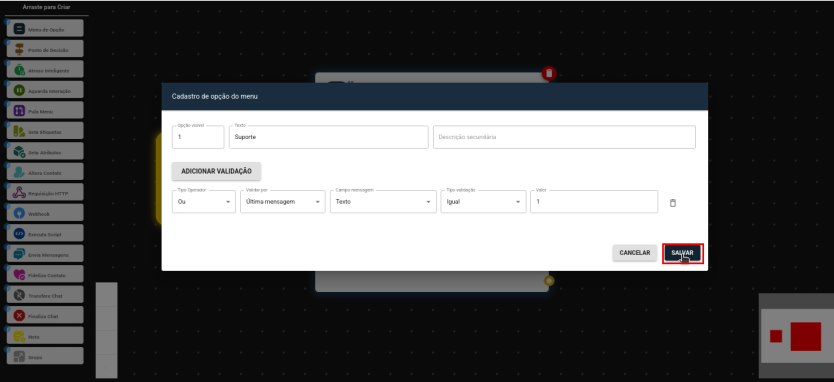Pick the Transfere Chat block
Image resolution: width=834 pixels, height=382 pixels.
45,295
